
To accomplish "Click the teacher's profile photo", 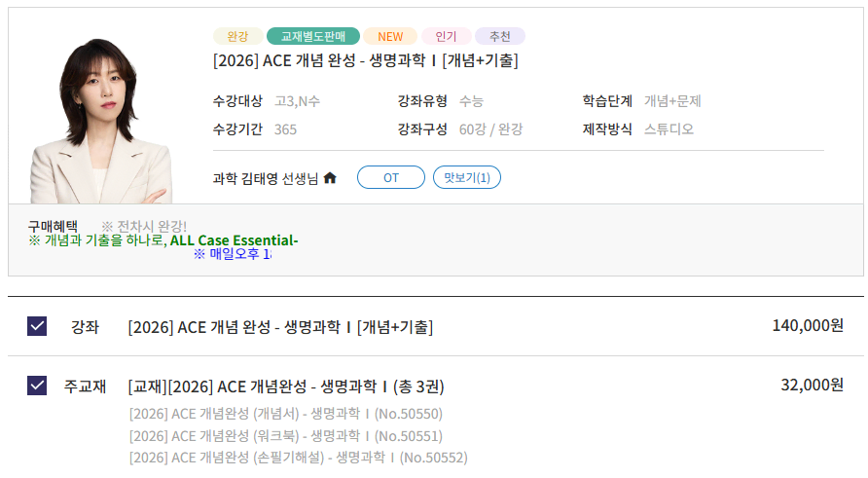I will click(x=101, y=121).
